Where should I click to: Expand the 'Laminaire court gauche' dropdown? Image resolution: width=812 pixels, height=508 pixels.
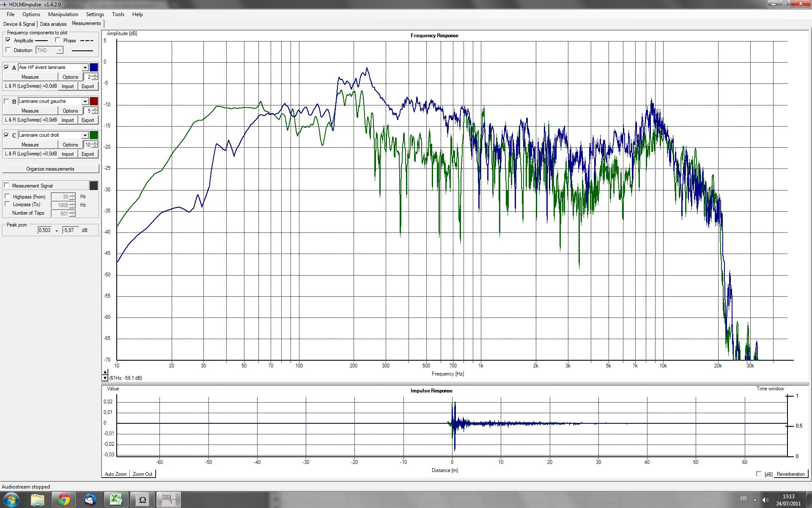click(85, 101)
